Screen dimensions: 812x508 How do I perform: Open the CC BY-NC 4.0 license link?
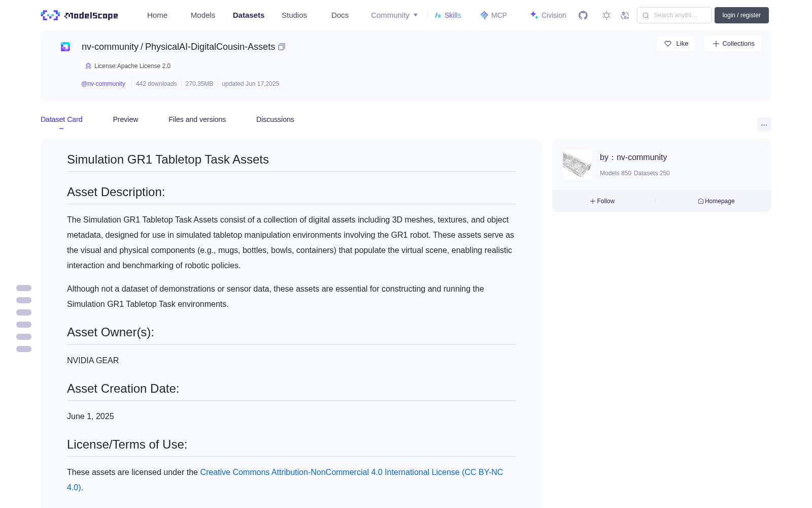(x=285, y=480)
